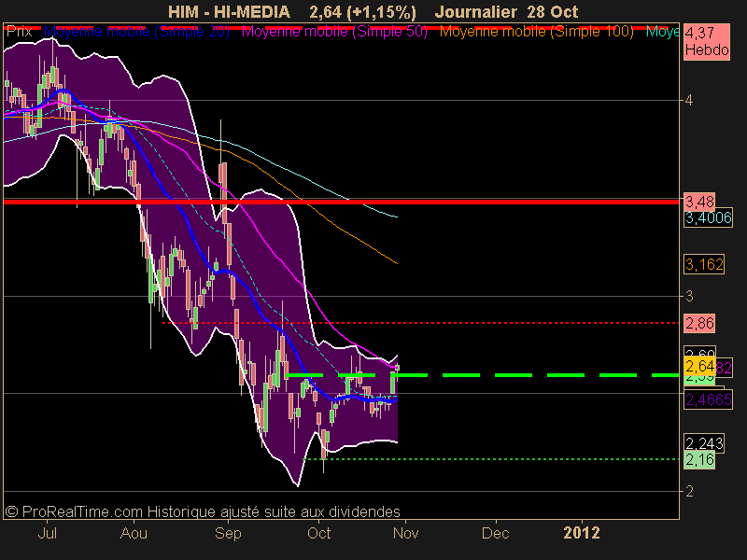Click the 'Nov' label on the time axis
The height and width of the screenshot is (560, 747).
coord(405,533)
